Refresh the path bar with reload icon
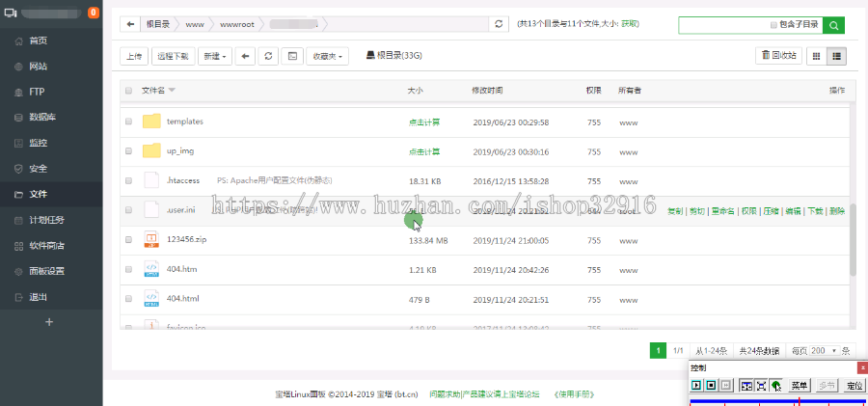The width and height of the screenshot is (868, 406). [498, 24]
